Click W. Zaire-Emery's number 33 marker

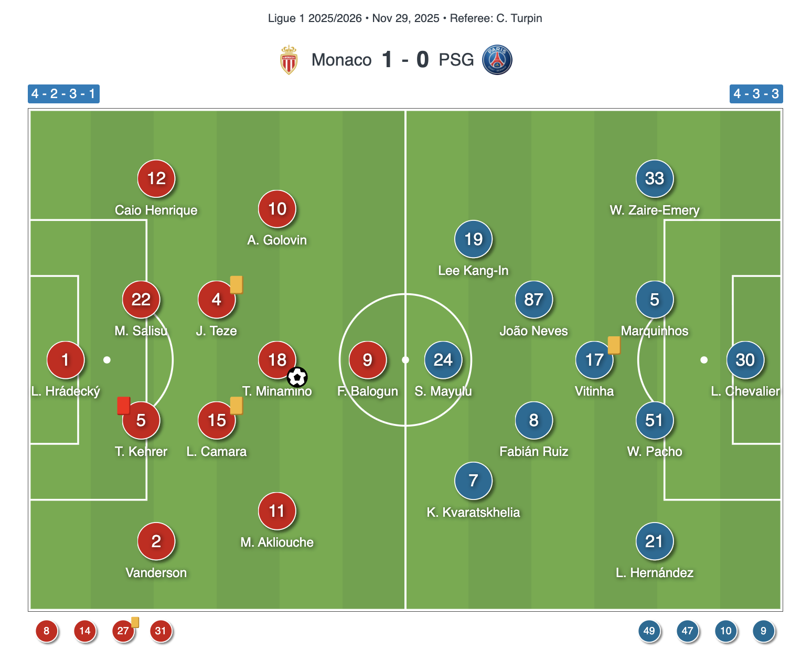[x=654, y=179]
